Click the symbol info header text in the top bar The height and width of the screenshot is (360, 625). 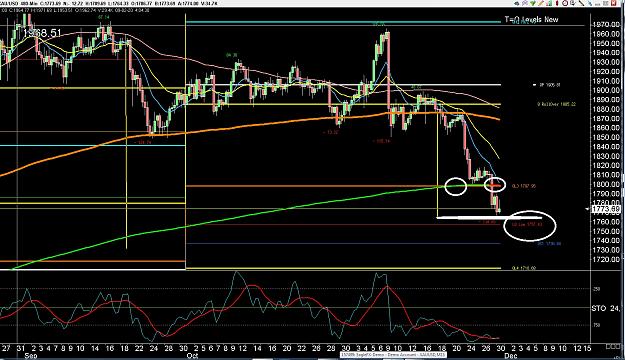point(108,3)
